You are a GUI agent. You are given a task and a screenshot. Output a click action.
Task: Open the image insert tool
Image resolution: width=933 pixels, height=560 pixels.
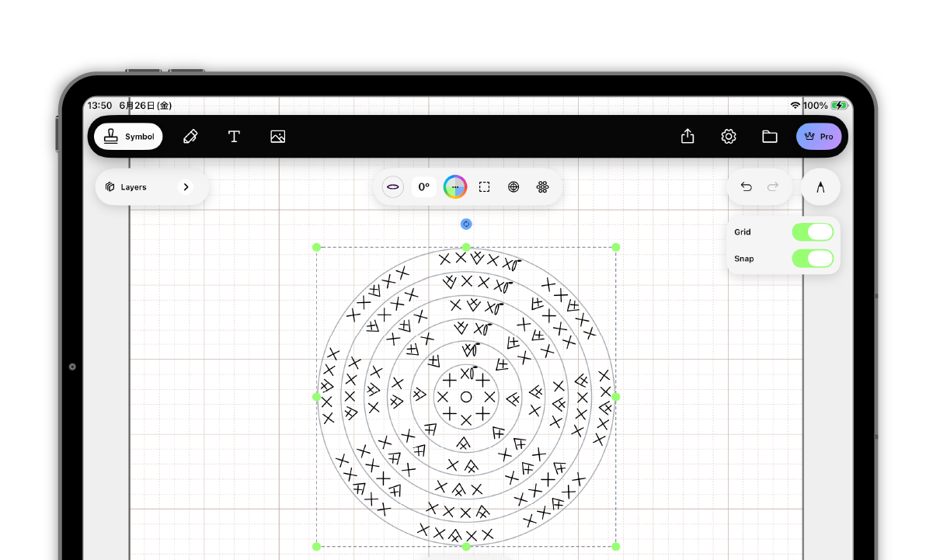[278, 137]
